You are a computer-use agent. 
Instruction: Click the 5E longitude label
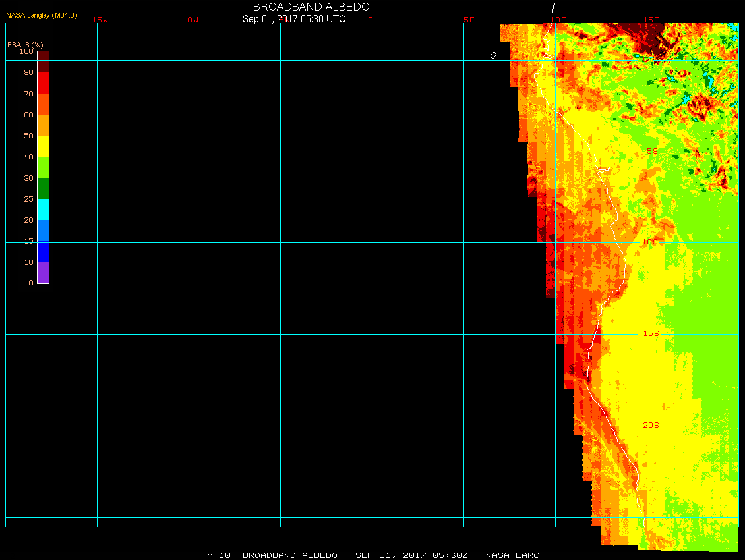469,20
